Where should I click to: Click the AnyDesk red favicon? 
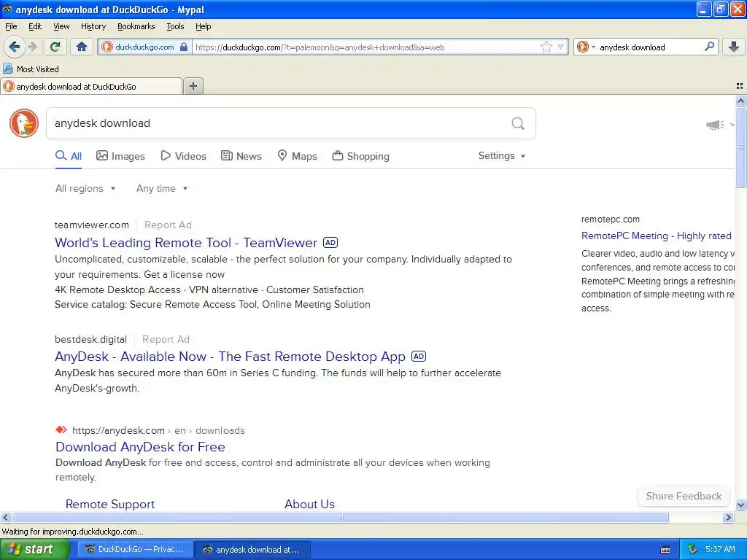pos(61,430)
